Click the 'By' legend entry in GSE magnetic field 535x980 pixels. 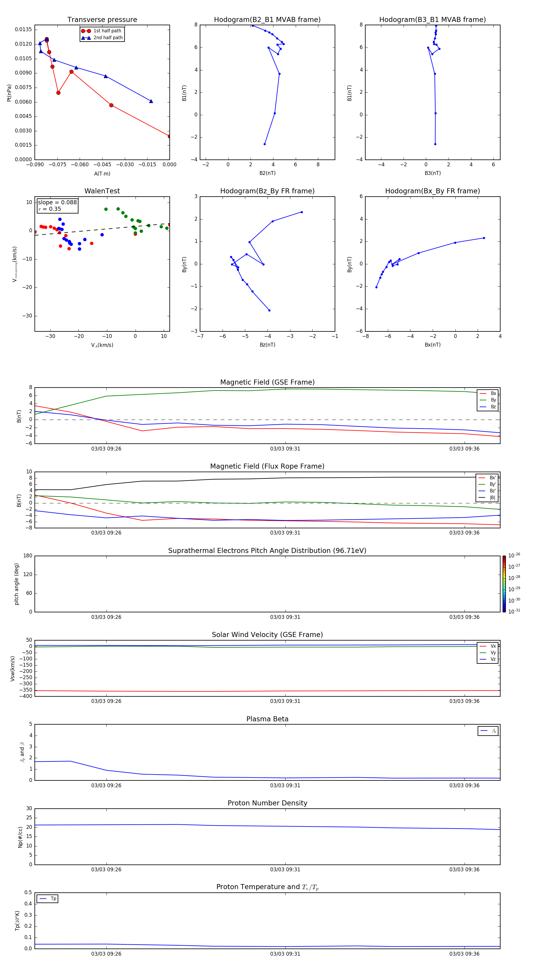(x=488, y=400)
